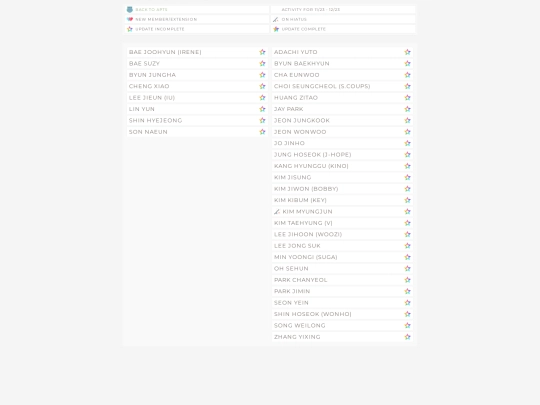Select the Kang Hyunggu (Kino) name
The width and height of the screenshot is (540, 405).
(311, 166)
